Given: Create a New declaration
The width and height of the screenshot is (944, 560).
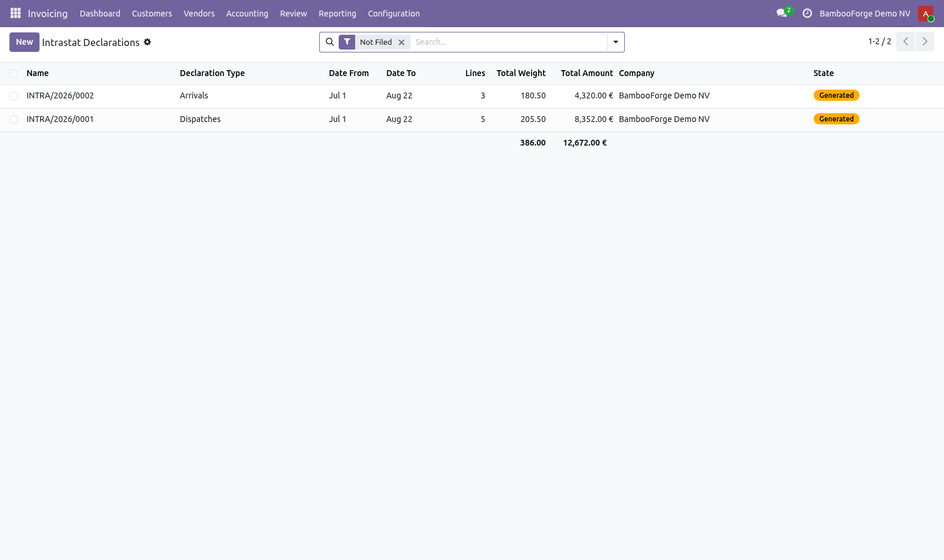Looking at the screenshot, I should pyautogui.click(x=24, y=42).
